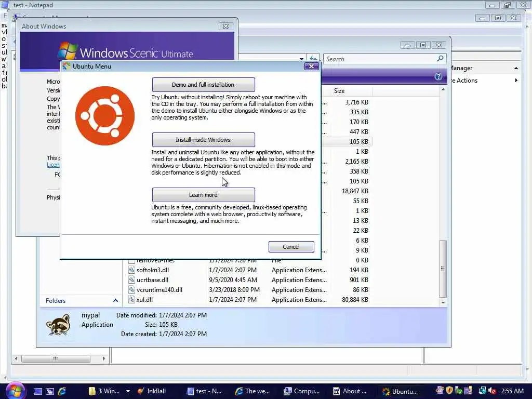The width and height of the screenshot is (532, 399).
Task: Choose Install inside Windows
Action: click(203, 140)
